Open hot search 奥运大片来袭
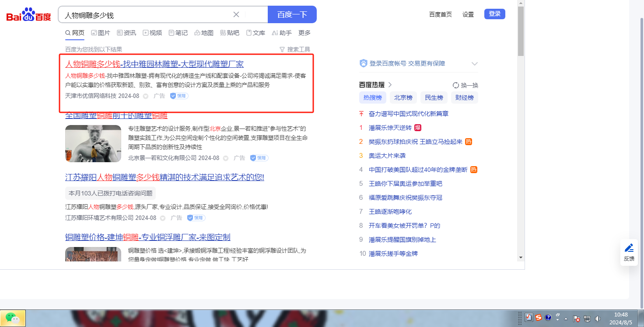Image resolution: width=644 pixels, height=327 pixels. [x=387, y=156]
